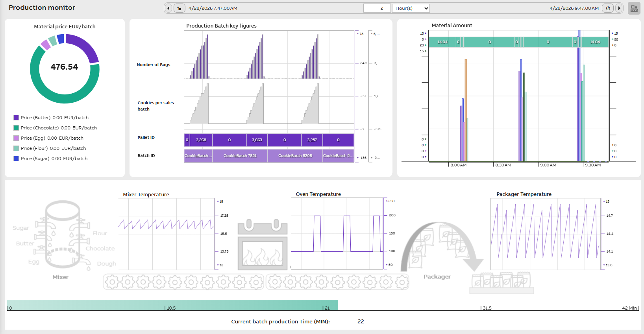Viewport: 644px width, 334px height.
Task: Select batch segment CookieBatch 7851
Action: [x=240, y=156]
